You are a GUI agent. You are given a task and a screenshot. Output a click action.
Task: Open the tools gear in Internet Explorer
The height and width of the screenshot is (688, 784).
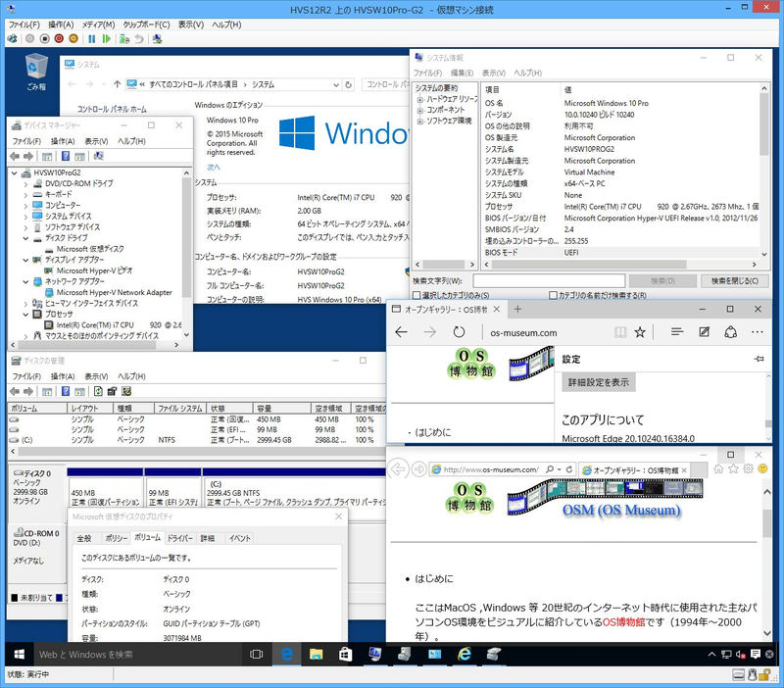coord(748,469)
